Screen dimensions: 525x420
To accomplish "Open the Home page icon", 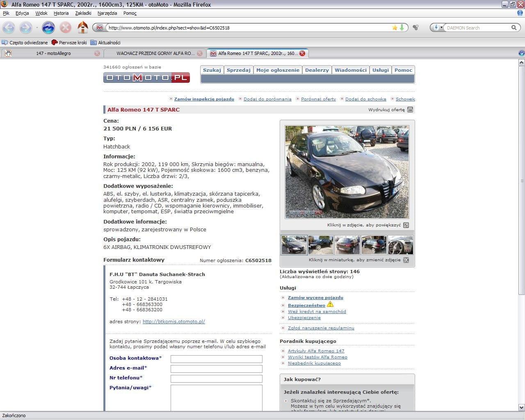I will point(83,27).
